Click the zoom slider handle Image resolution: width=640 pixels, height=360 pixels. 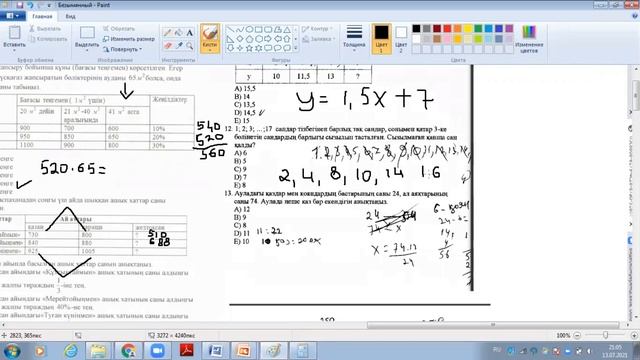click(x=606, y=335)
